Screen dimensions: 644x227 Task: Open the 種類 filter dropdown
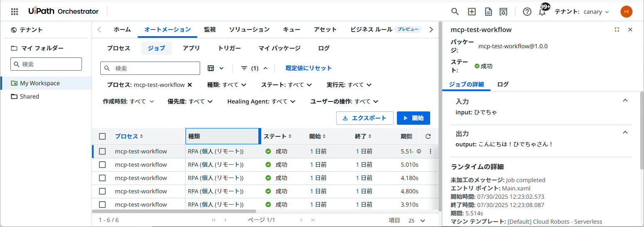(227, 85)
